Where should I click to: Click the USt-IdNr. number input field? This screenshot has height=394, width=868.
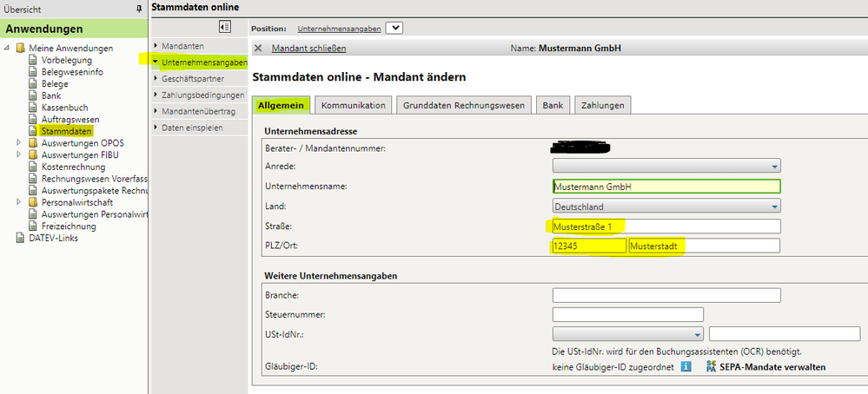(x=785, y=334)
